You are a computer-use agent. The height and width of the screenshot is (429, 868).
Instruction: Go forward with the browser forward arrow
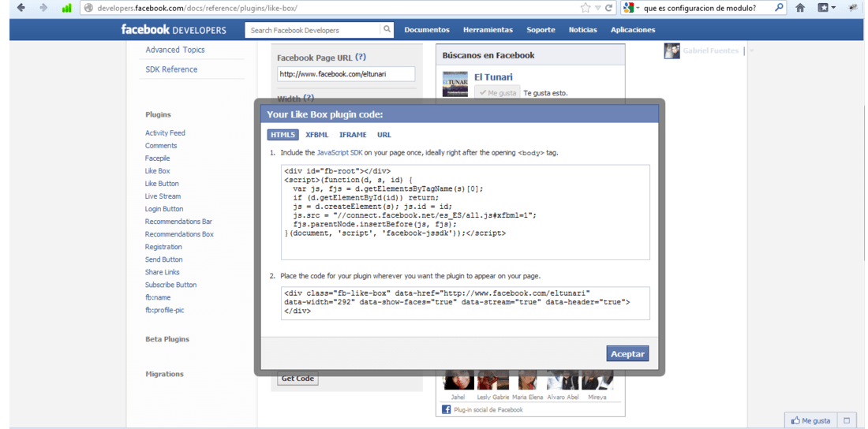(43, 9)
